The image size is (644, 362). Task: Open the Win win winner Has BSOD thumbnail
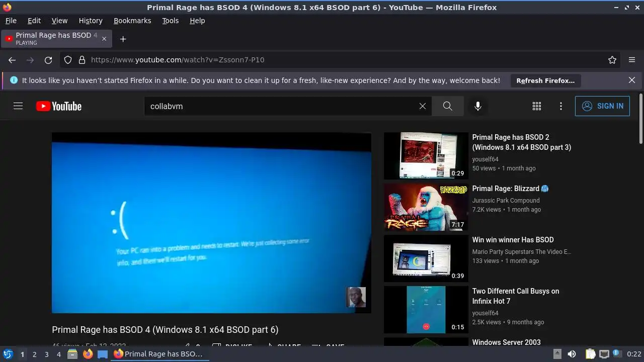click(426, 258)
